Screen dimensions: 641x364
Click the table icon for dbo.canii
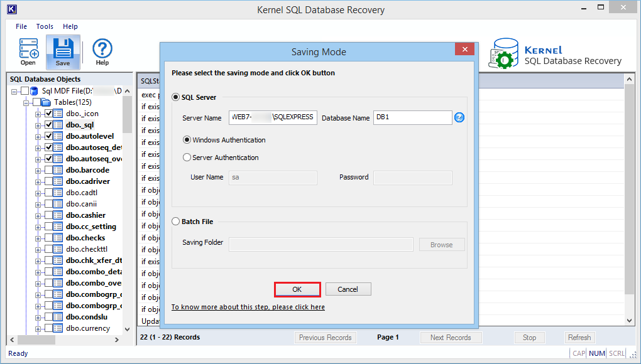58,203
